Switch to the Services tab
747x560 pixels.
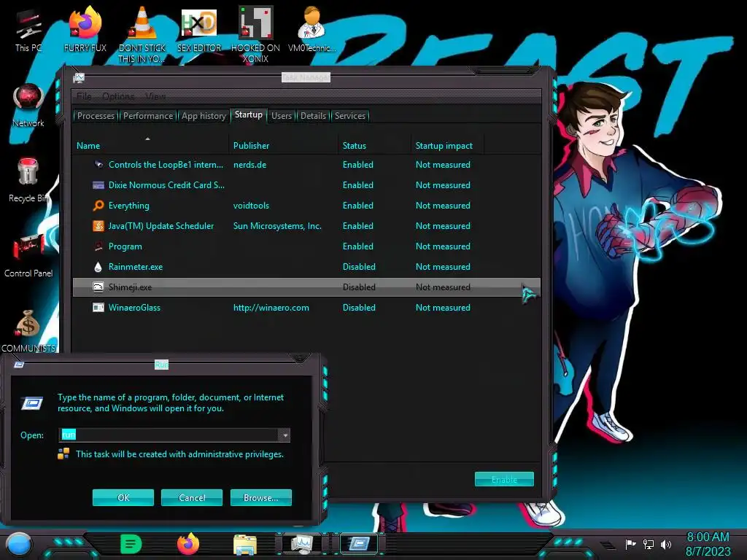[349, 116]
